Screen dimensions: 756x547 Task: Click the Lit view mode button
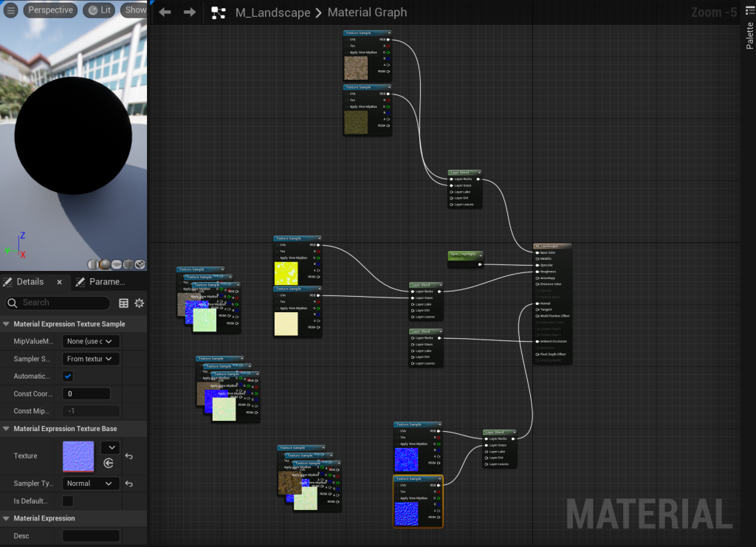point(100,10)
